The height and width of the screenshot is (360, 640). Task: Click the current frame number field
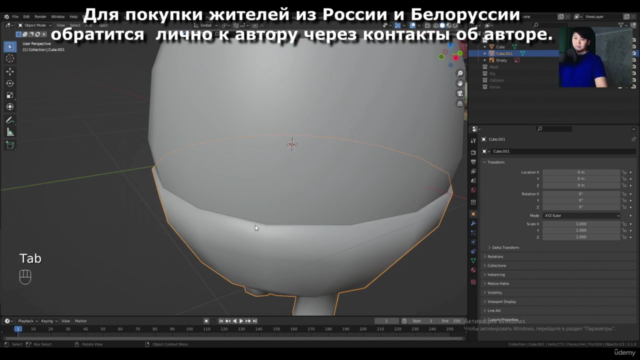387,321
